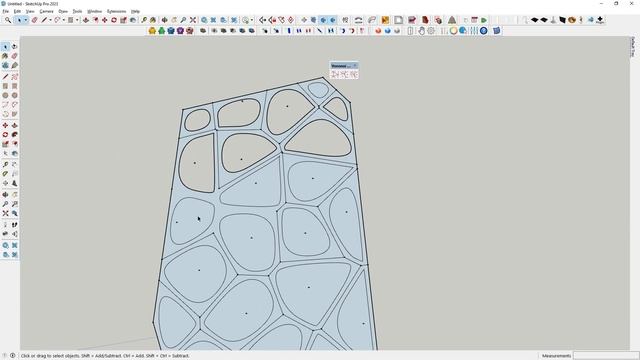Click the Voronoi cell under the mouse cursor
The width and height of the screenshot is (640, 360).
192,221
